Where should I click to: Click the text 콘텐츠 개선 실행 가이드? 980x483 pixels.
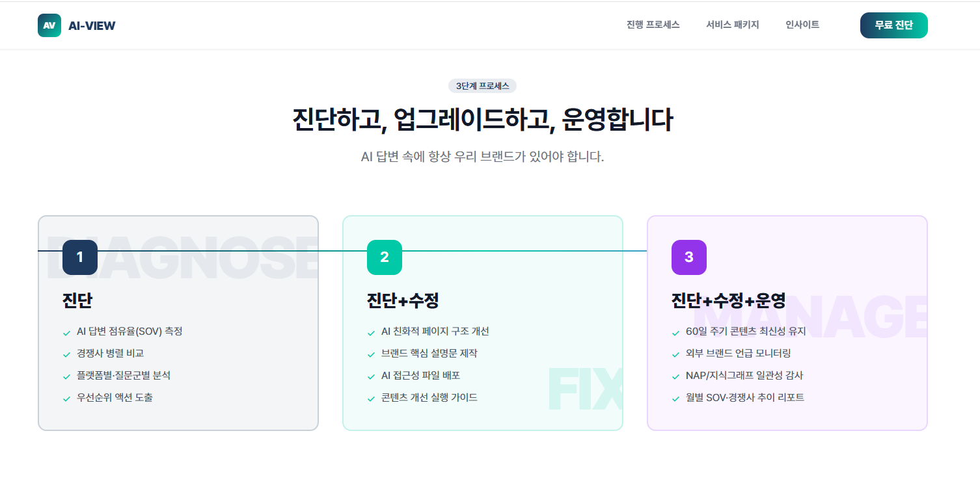(429, 398)
